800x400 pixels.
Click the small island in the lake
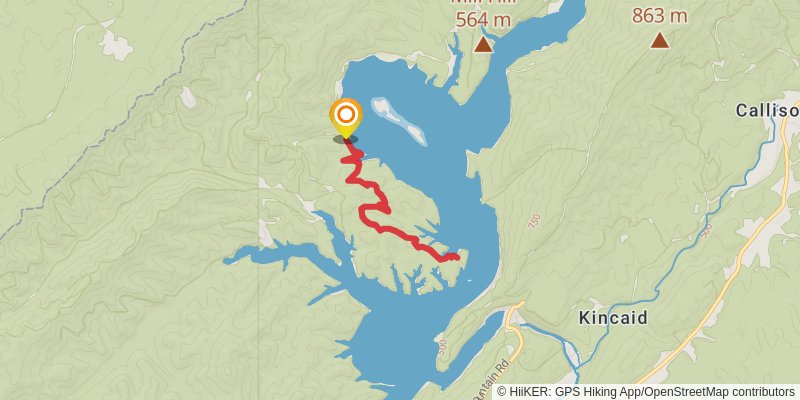tap(398, 121)
